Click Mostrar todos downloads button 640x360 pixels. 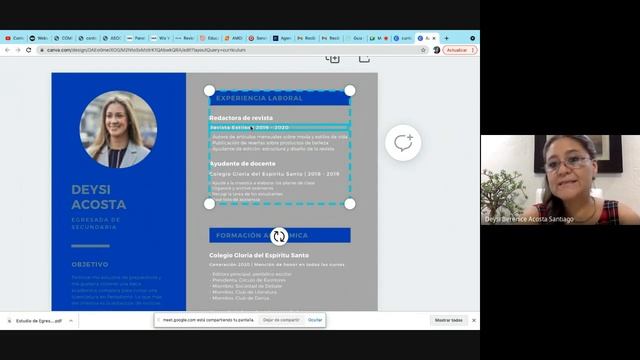pyautogui.click(x=449, y=320)
